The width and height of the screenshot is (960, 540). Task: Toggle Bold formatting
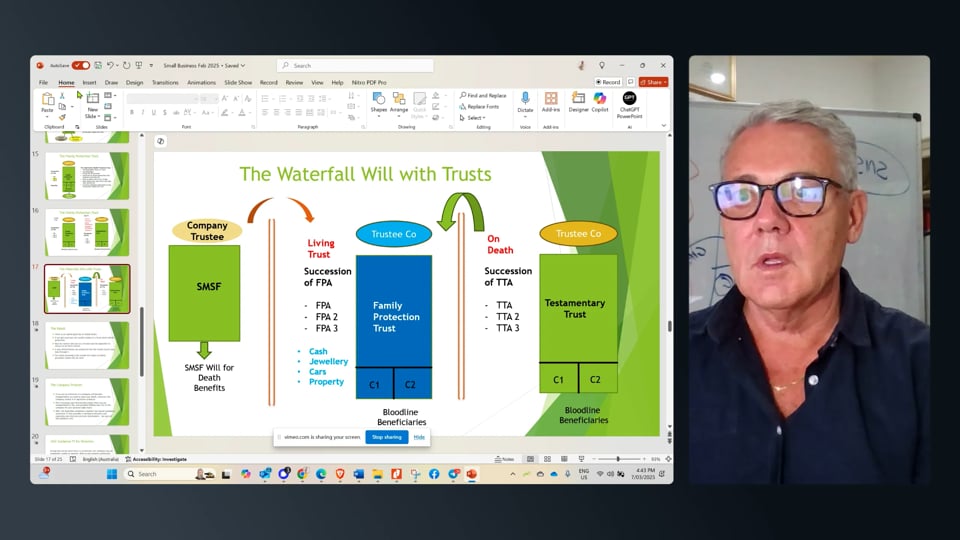[132, 113]
